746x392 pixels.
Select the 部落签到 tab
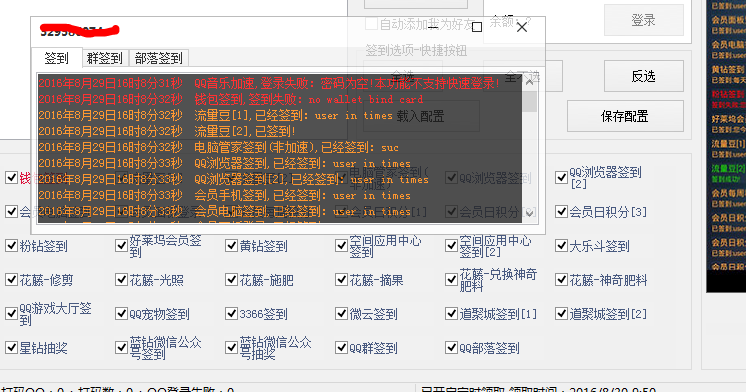(158, 58)
